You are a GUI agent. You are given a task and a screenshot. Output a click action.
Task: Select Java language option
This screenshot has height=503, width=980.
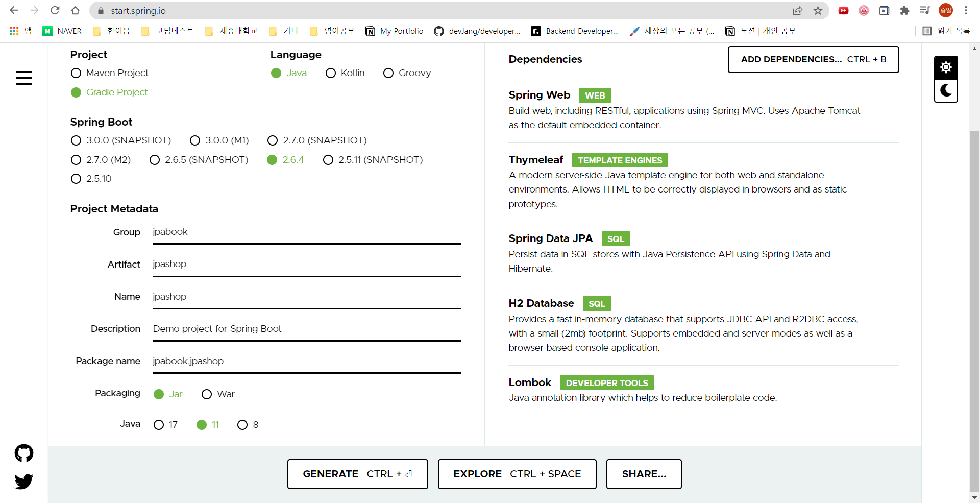click(x=289, y=73)
